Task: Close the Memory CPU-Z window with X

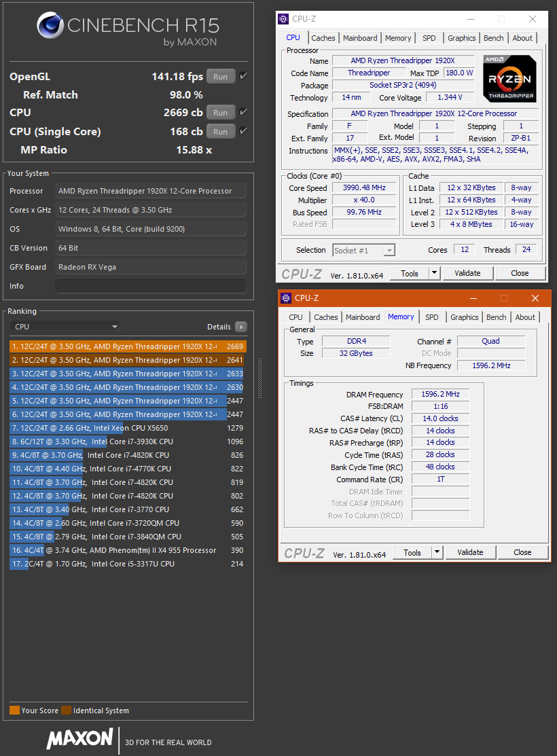Action: [535, 298]
